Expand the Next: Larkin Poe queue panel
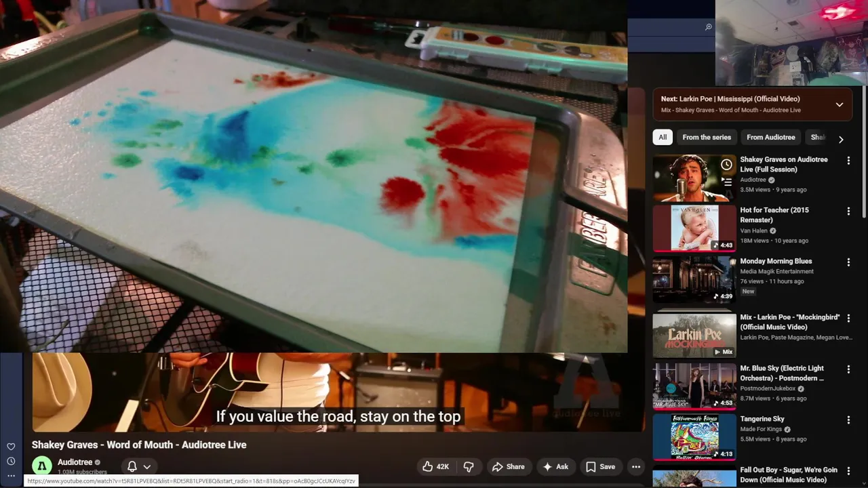Image resolution: width=868 pixels, height=488 pixels. (x=840, y=104)
